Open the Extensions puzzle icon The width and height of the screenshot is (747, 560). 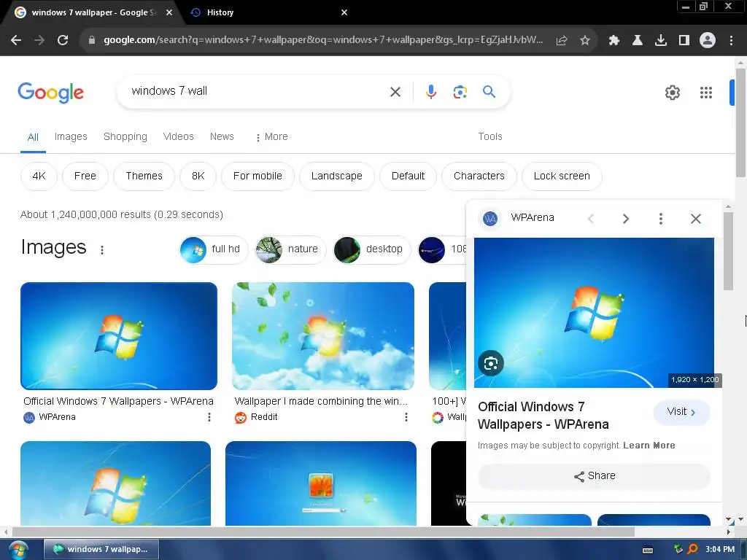click(x=614, y=41)
